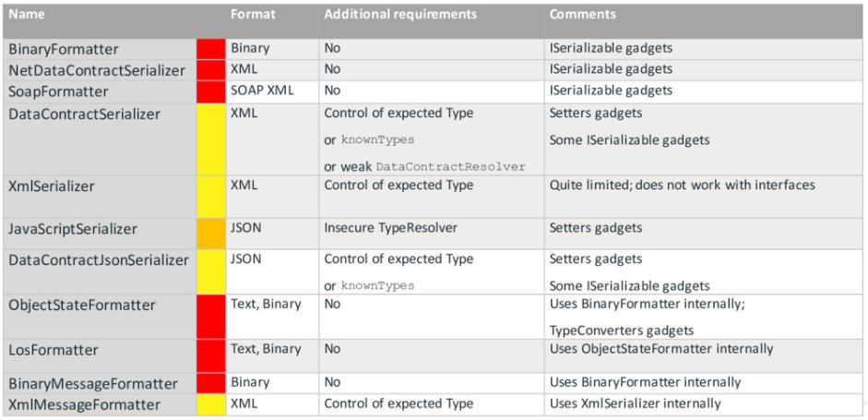The width and height of the screenshot is (868, 420).
Task: Select "Quite limited; does not work with interfaces" comment
Action: coord(682,185)
